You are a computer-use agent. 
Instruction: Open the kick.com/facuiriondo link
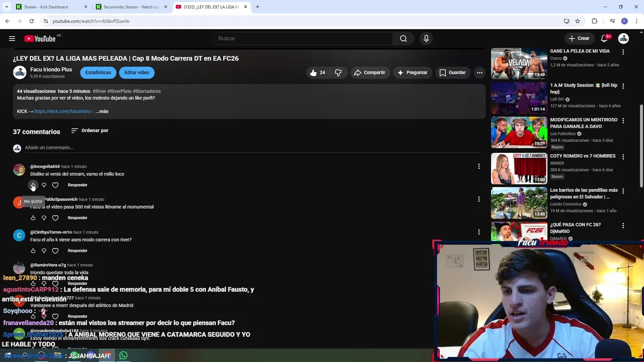[x=64, y=111]
